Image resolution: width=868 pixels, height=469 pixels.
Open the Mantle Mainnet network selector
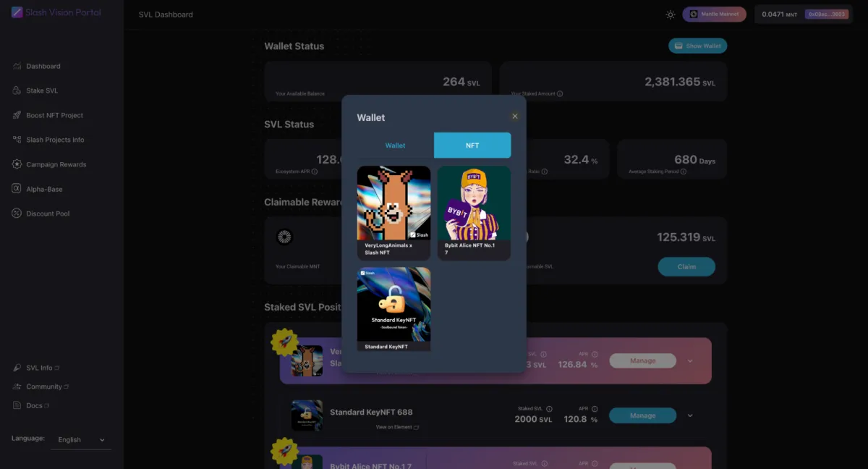714,14
